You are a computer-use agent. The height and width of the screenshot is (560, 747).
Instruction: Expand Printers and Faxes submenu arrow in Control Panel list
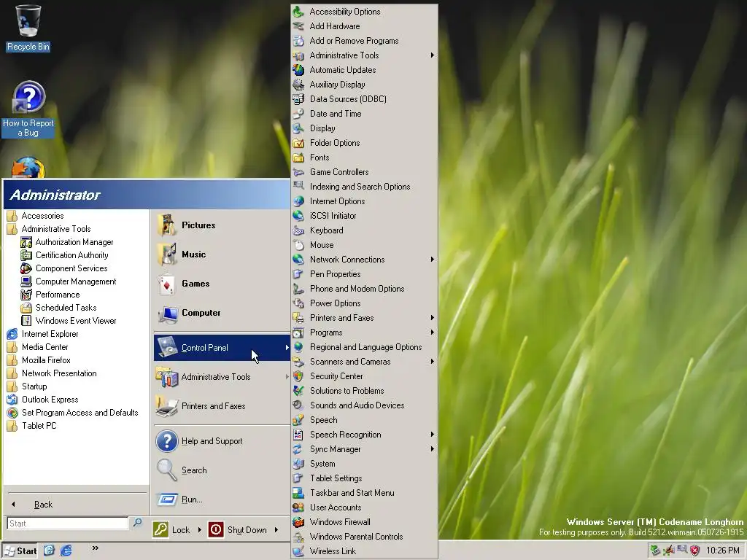(x=432, y=318)
